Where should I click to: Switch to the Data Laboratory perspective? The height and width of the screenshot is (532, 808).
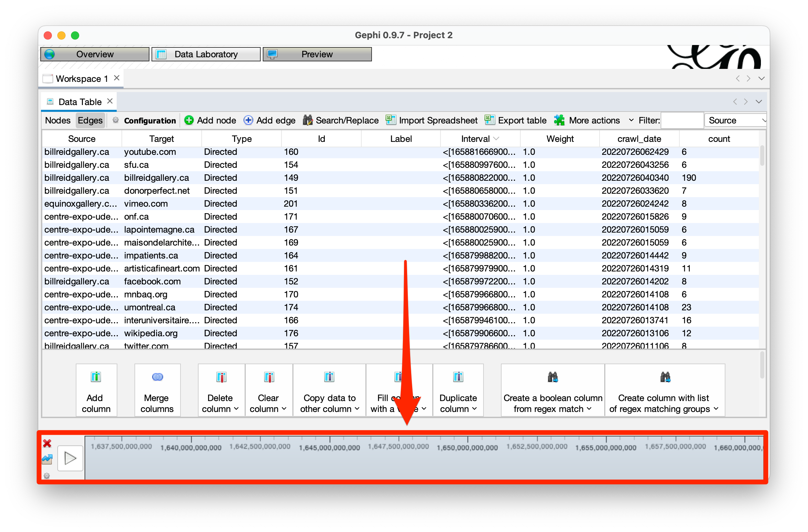[206, 54]
